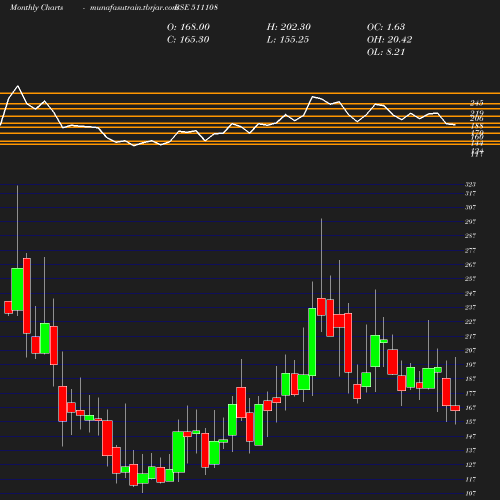
Task: Click the final red candlestick closing near 165
Action: tap(455, 408)
